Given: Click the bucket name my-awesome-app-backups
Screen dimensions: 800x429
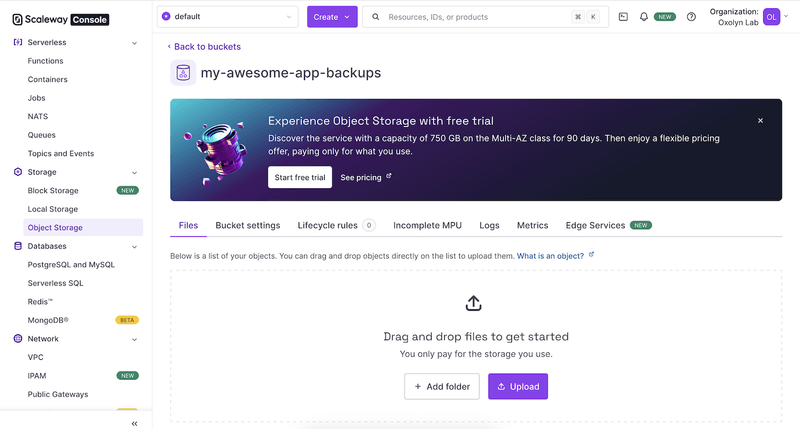Looking at the screenshot, I should coord(291,72).
